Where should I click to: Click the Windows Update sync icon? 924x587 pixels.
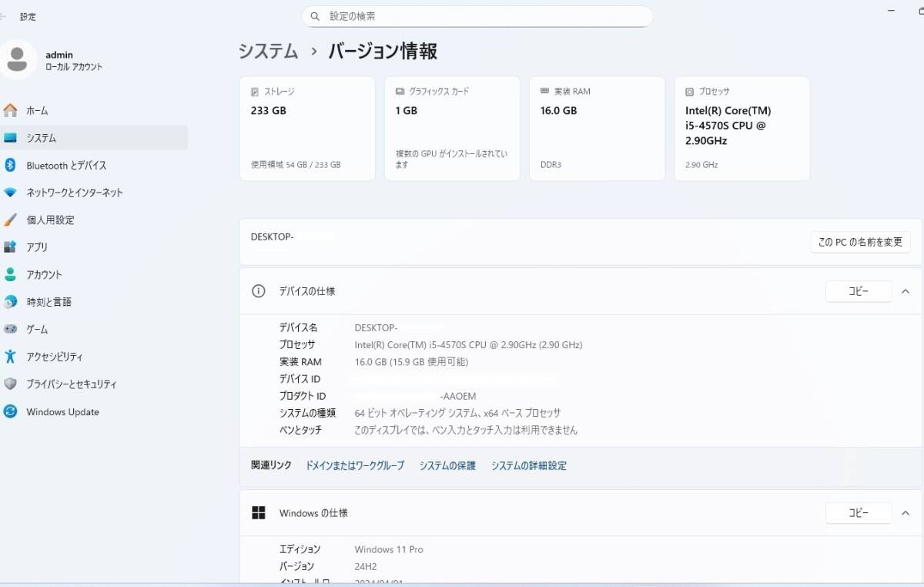pos(10,411)
